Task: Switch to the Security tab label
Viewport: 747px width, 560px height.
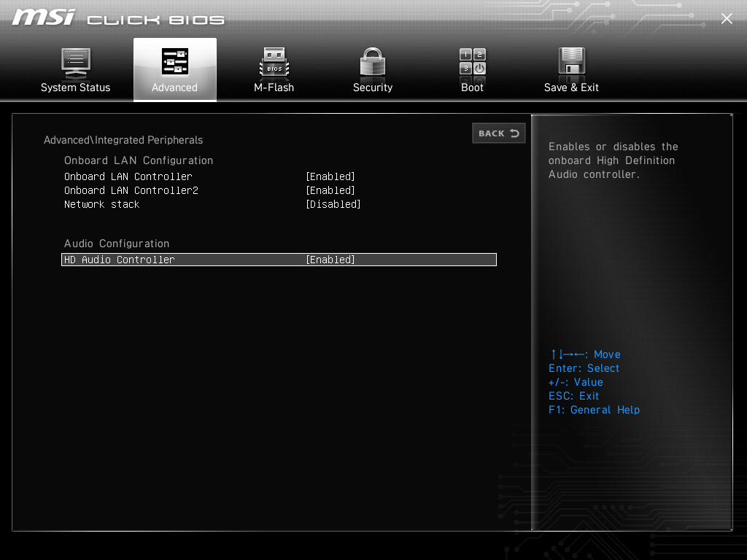Action: [373, 87]
